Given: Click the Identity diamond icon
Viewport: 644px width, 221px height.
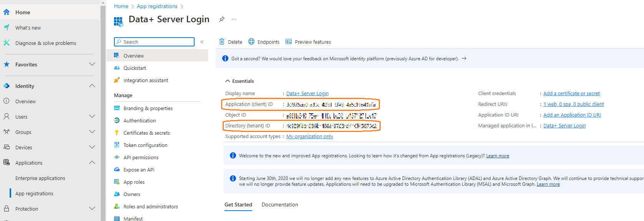Looking at the screenshot, I should tap(7, 86).
